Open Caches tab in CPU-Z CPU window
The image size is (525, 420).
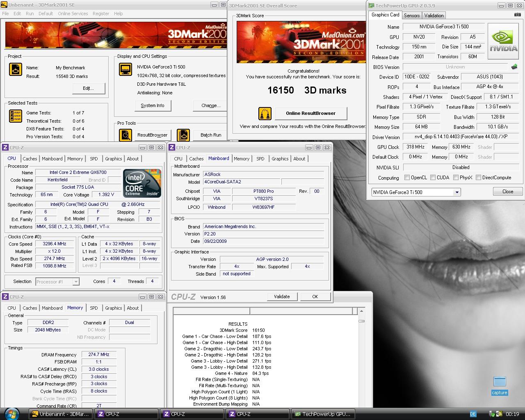point(30,159)
